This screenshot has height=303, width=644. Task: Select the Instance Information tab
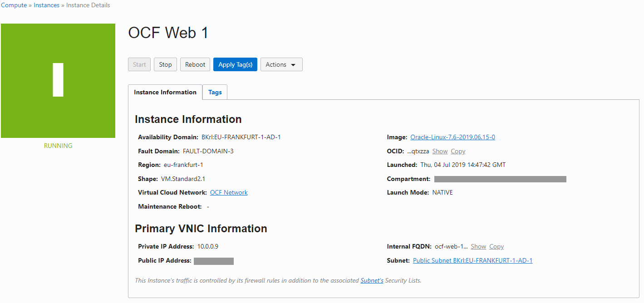[x=165, y=92]
